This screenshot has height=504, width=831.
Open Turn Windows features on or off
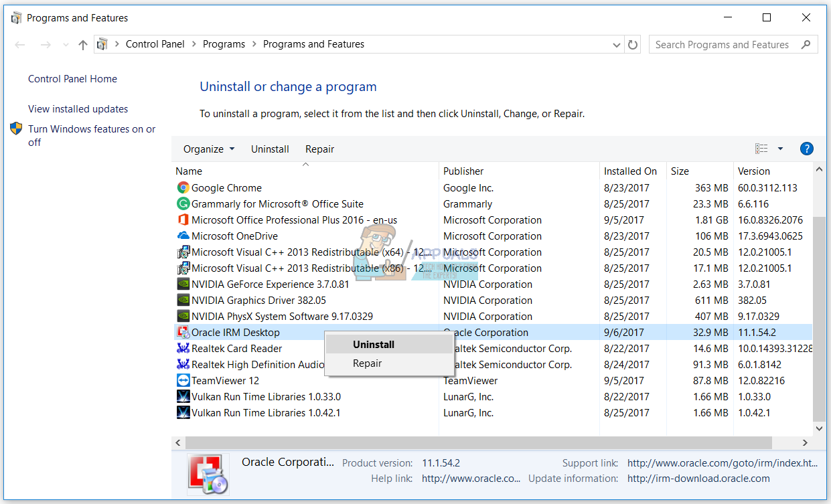click(92, 136)
